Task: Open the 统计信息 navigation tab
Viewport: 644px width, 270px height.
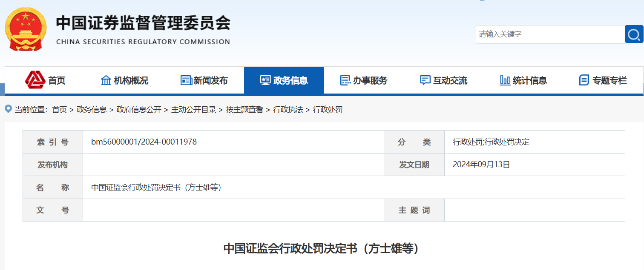Action: 523,80
